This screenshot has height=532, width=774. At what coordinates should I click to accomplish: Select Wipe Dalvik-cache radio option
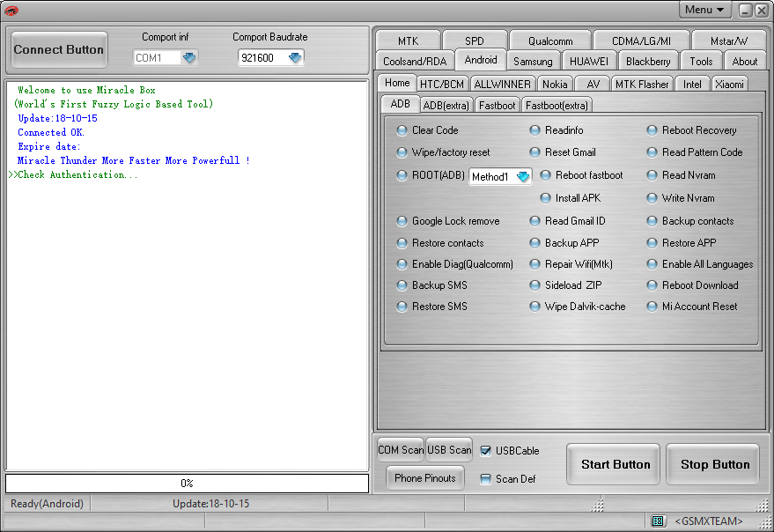coord(535,307)
